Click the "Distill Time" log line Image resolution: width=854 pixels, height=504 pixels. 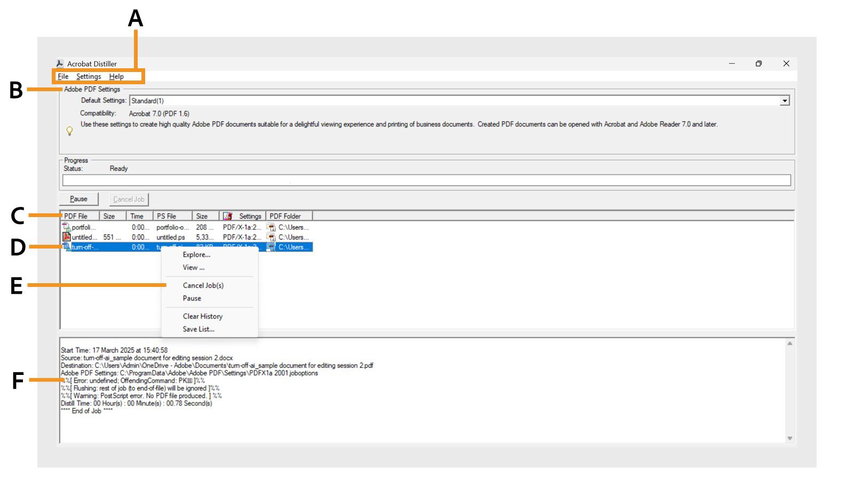tap(136, 403)
